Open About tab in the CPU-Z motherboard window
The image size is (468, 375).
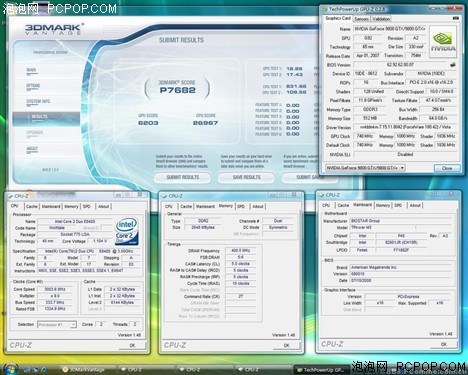(x=415, y=206)
